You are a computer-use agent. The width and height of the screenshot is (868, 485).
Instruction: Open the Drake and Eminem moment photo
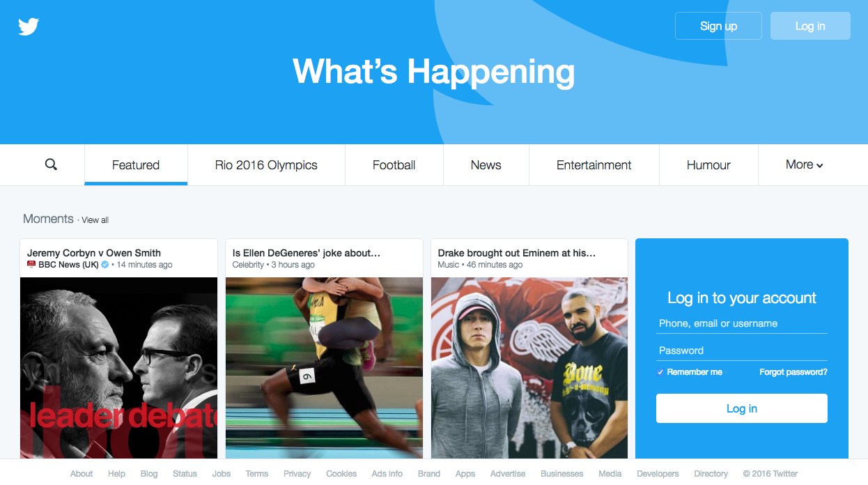(529, 368)
